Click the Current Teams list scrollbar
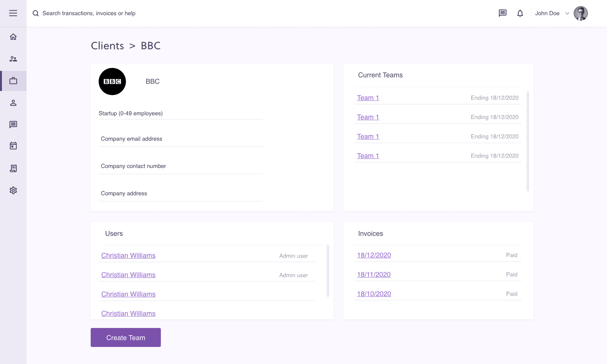607x364 pixels. point(528,141)
